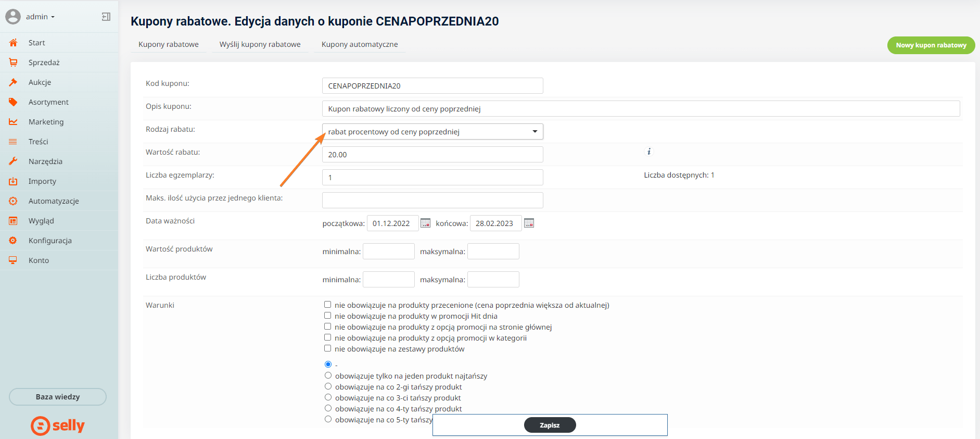This screenshot has height=439, width=980.
Task: Click the Aukcje gavel icon
Action: click(x=13, y=82)
